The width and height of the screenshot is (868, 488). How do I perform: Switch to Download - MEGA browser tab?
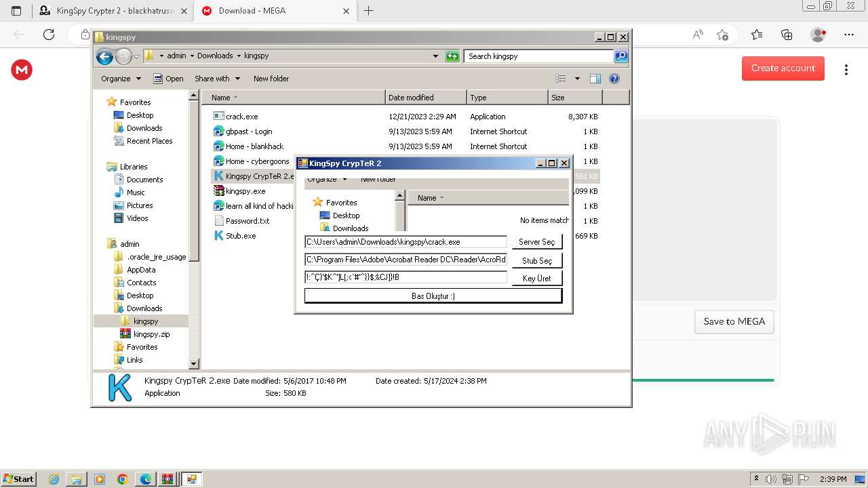click(x=275, y=11)
